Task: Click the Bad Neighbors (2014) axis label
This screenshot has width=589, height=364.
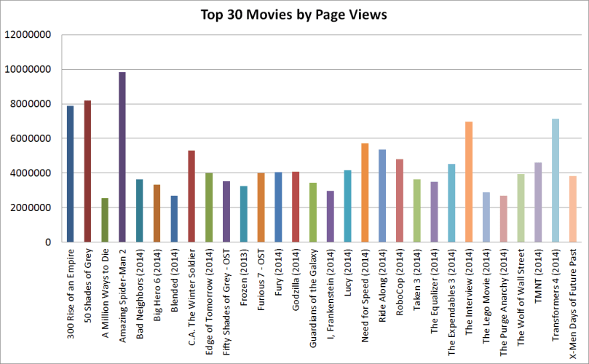Action: [140, 294]
